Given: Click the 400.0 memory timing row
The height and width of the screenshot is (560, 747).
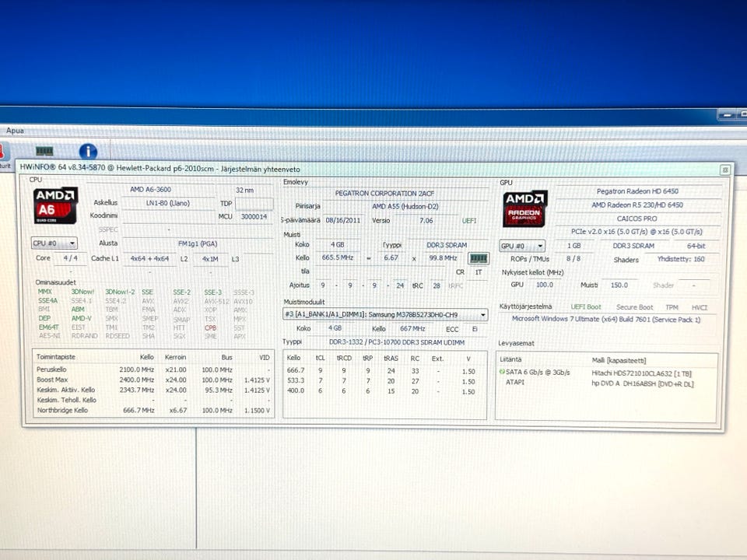Looking at the screenshot, I should [x=385, y=391].
